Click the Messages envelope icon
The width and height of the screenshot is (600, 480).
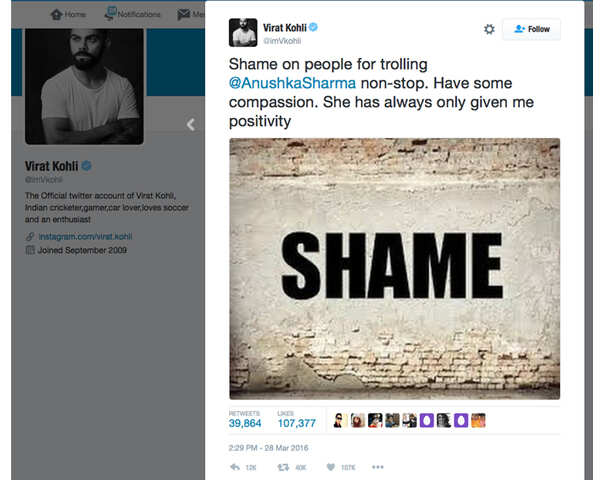(x=184, y=14)
